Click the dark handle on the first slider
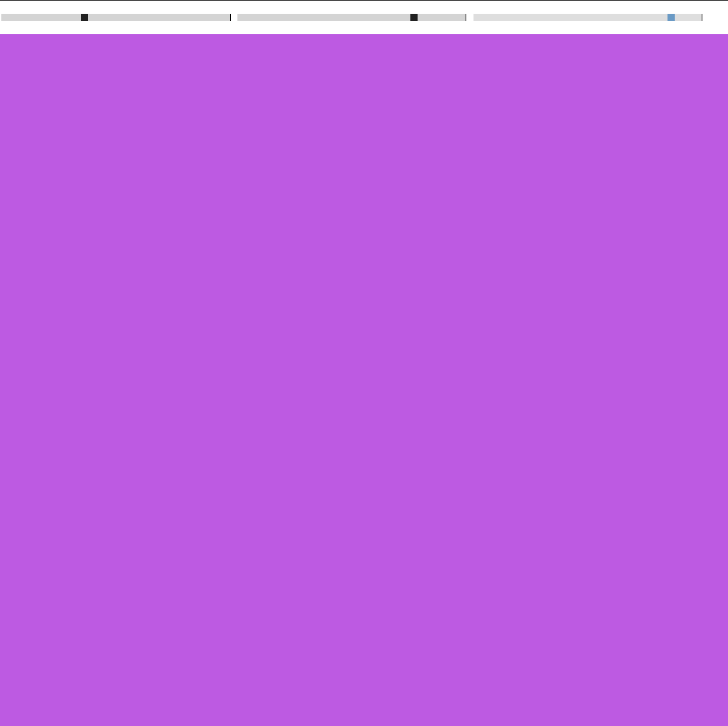 [84, 18]
